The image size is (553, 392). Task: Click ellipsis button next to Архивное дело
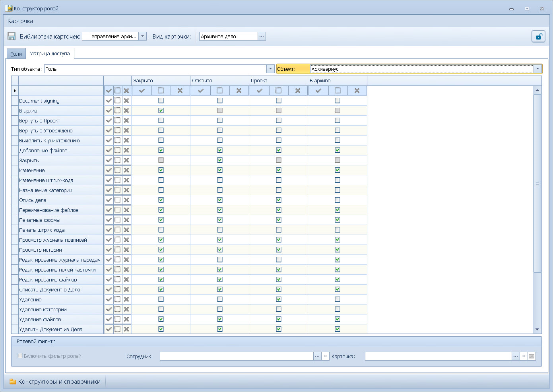pyautogui.click(x=262, y=36)
